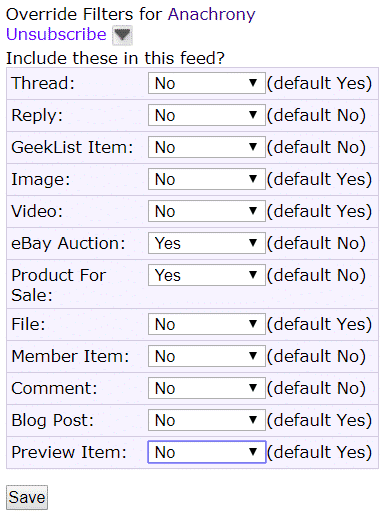Viewport: 392px width, 520px height.
Task: Click the arrow icon beside Unsubscribe
Action: tap(122, 35)
